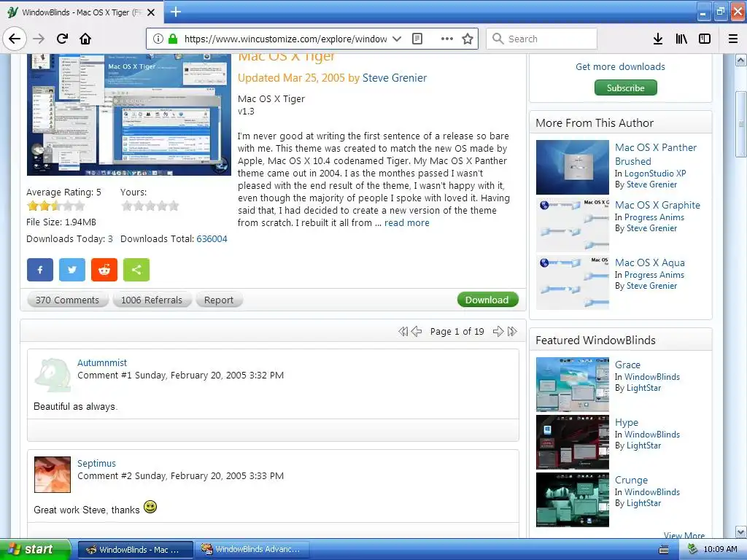Image resolution: width=747 pixels, height=560 pixels.
Task: Open a new tab with the plus button
Action: 175,12
